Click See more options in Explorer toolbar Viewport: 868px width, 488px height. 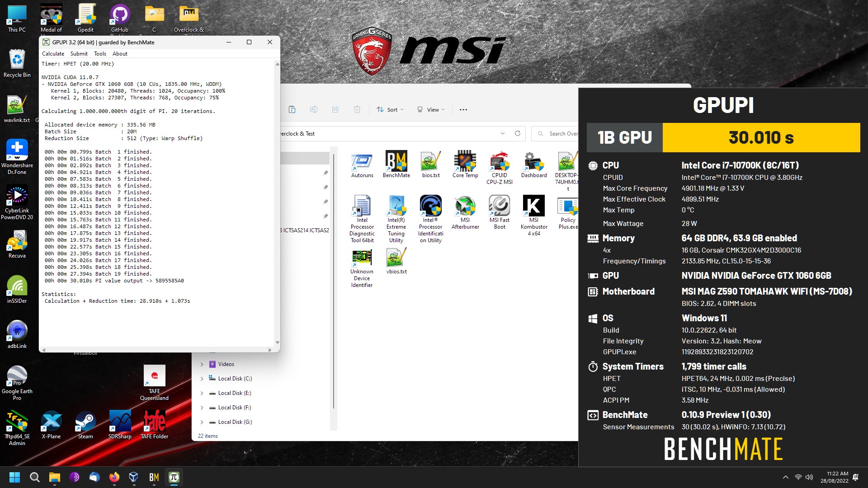(463, 109)
